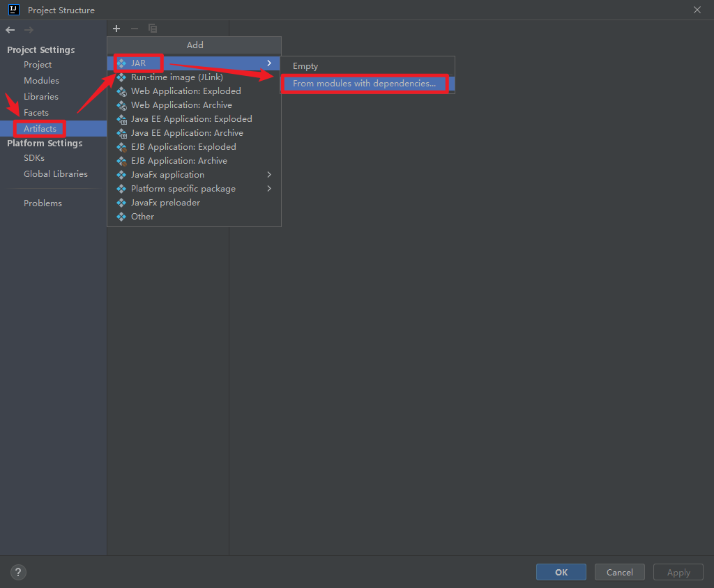Click the Cancel button

[x=620, y=572]
